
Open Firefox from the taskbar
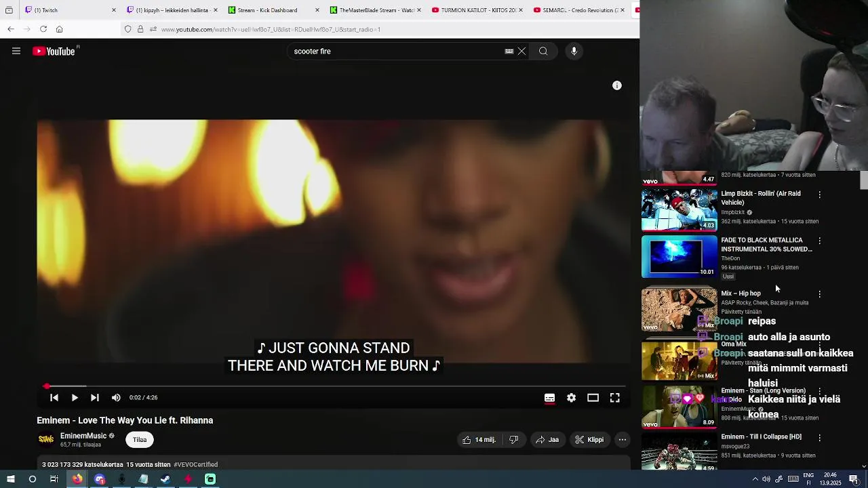77,479
